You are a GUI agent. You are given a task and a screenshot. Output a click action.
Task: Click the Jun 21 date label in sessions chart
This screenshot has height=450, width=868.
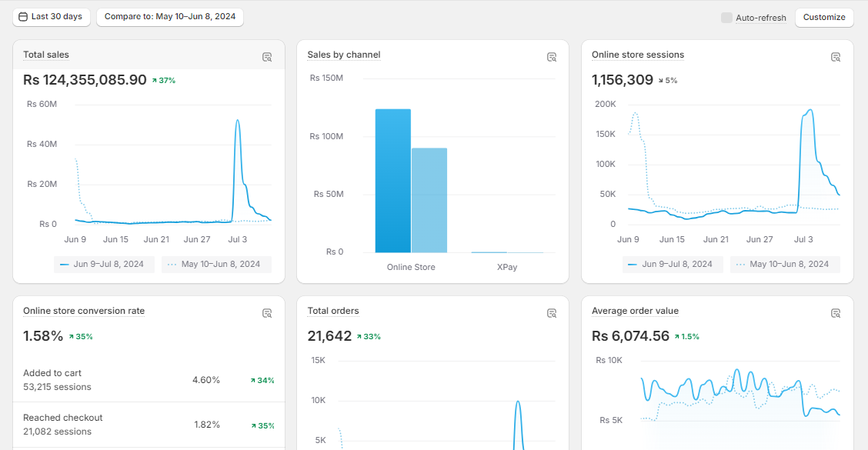[716, 239]
